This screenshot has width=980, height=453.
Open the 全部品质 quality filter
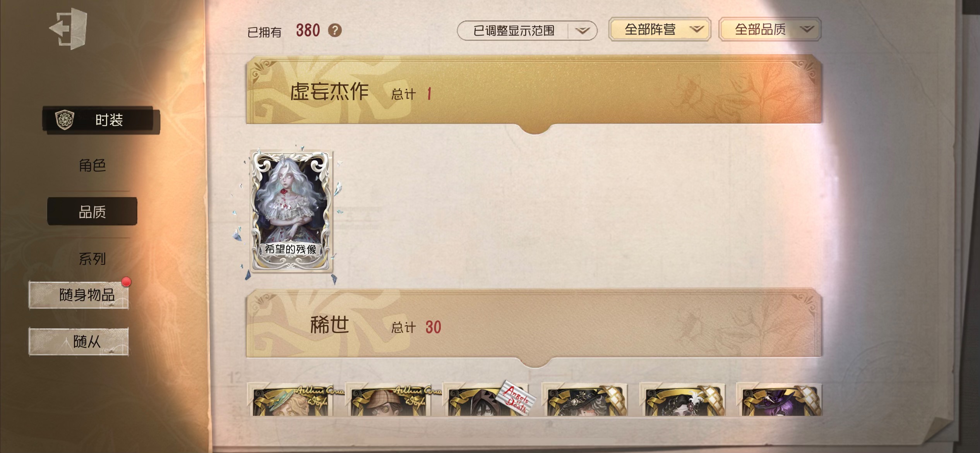(x=769, y=29)
